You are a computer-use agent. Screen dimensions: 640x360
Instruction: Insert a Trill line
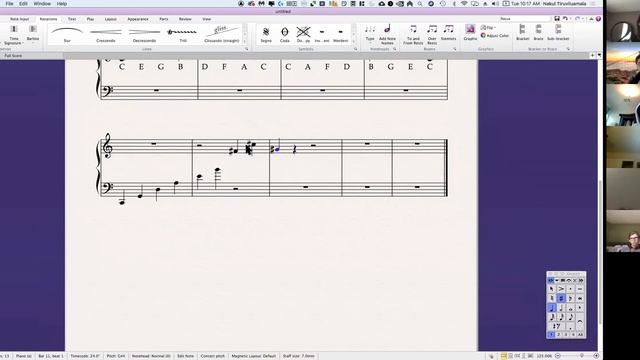tap(182, 34)
